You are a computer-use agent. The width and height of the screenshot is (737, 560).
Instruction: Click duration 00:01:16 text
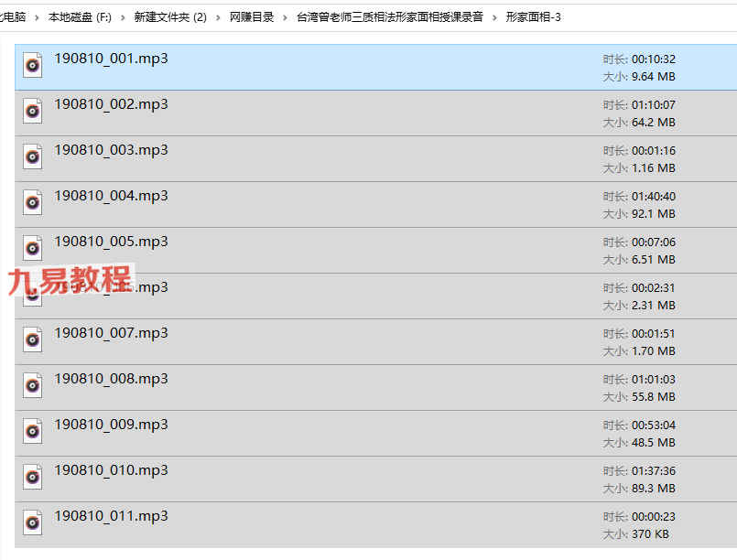tap(654, 151)
